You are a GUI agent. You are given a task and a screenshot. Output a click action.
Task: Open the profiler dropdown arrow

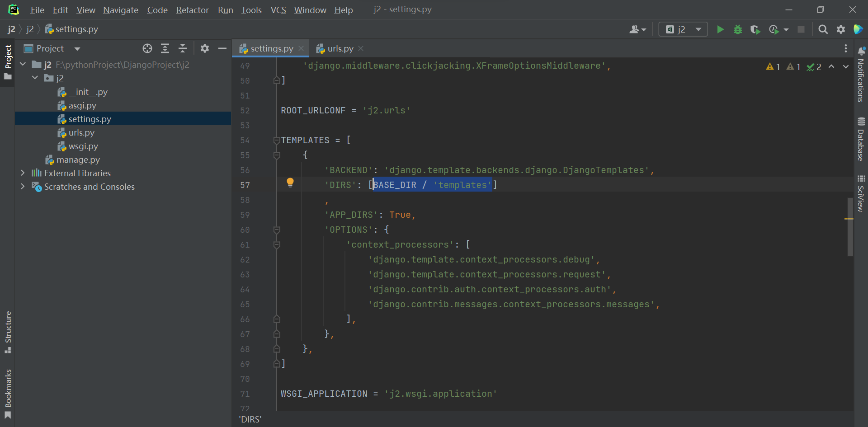coord(786,30)
